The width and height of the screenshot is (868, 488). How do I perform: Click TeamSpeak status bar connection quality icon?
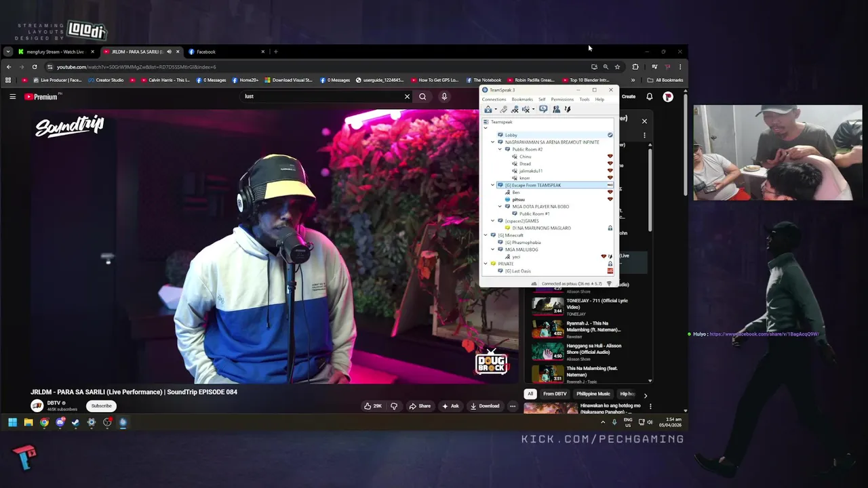[x=609, y=283]
